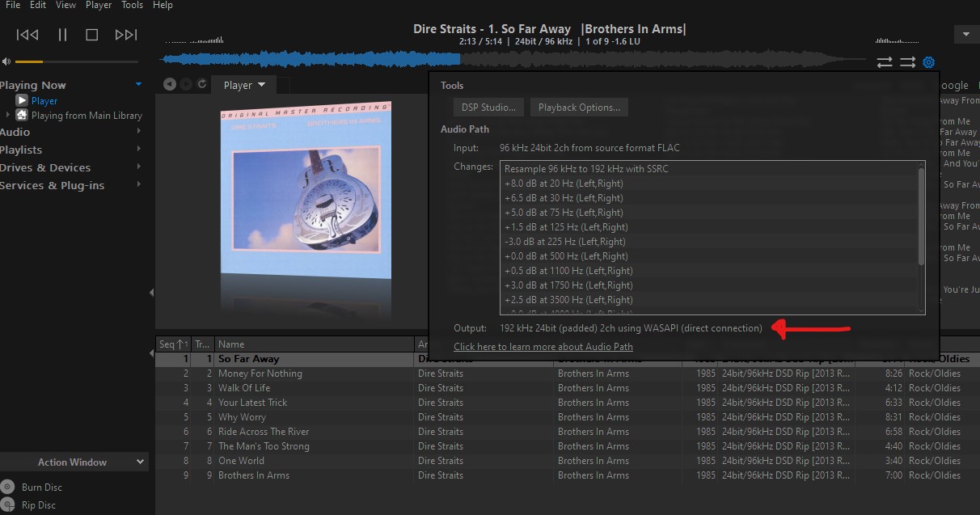Select the Your Latest Trick track
Viewport: 980px width, 515px height.
click(x=567, y=403)
